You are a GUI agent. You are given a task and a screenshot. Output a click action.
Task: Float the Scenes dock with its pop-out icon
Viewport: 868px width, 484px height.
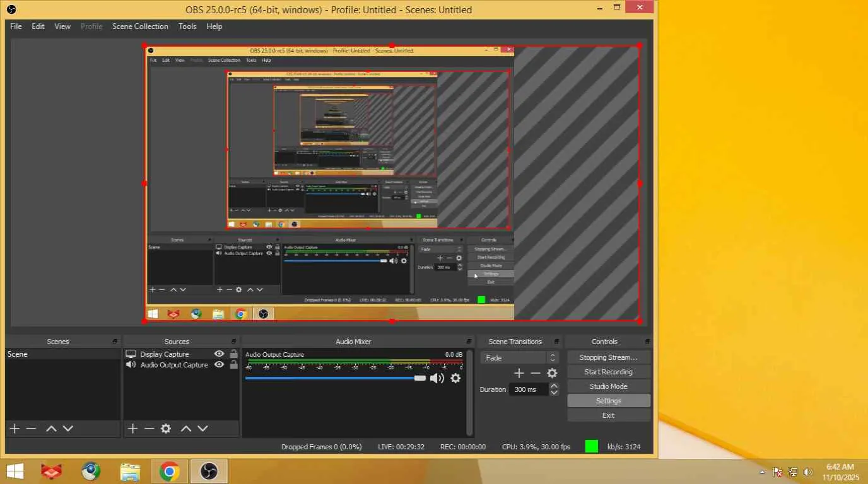pos(115,342)
